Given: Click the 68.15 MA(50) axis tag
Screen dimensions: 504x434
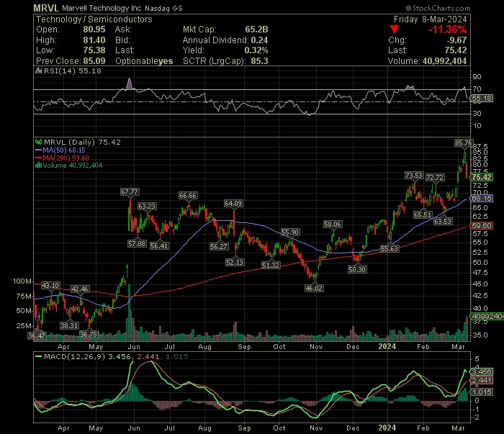Looking at the screenshot, I should [x=482, y=198].
